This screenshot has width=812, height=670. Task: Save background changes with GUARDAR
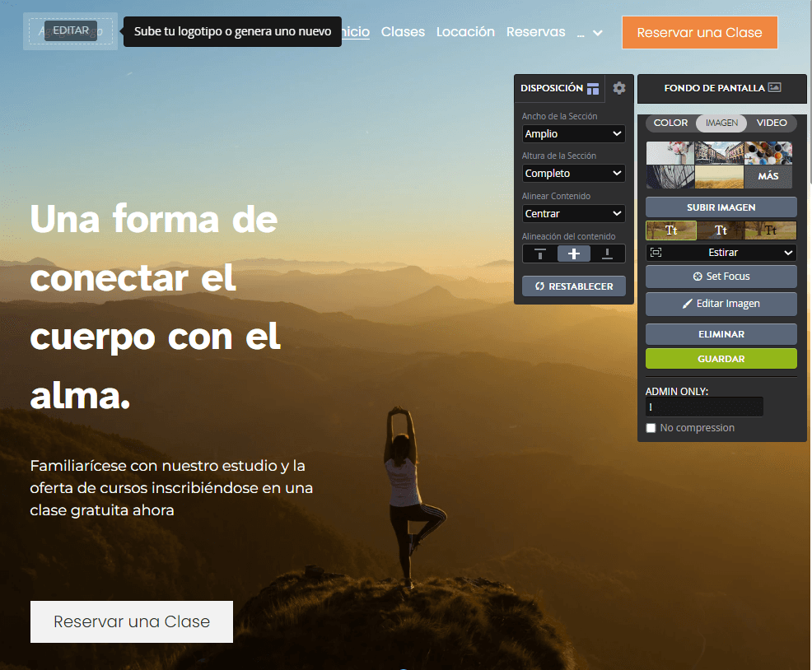point(721,359)
